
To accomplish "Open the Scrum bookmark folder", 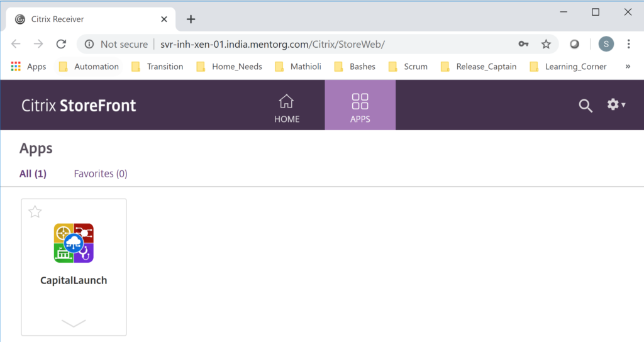I will click(408, 67).
